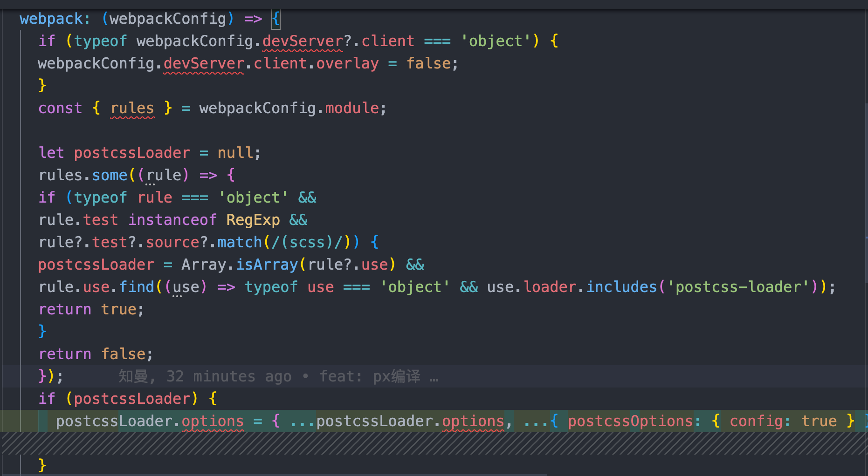Select the '(webpackConfig)' arrow function parameter

point(168,19)
